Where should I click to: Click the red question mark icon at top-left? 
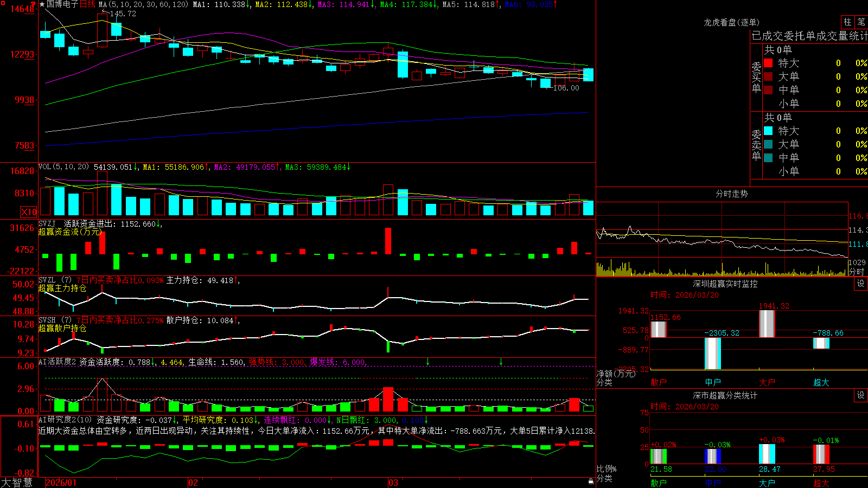coord(33,4)
